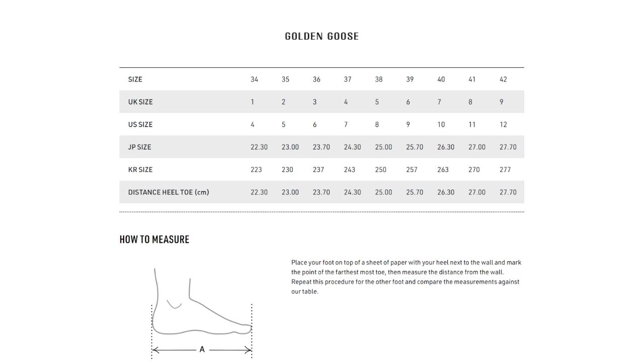Select size 34 in the SIZE row
Viewport: 644px width, 362px height.
pyautogui.click(x=254, y=79)
